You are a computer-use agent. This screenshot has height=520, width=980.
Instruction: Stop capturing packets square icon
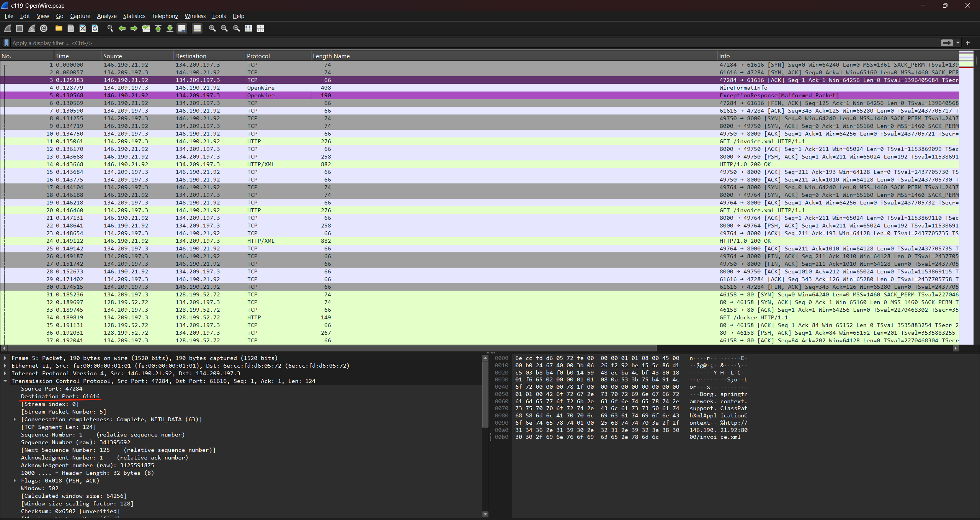pyautogui.click(x=20, y=28)
